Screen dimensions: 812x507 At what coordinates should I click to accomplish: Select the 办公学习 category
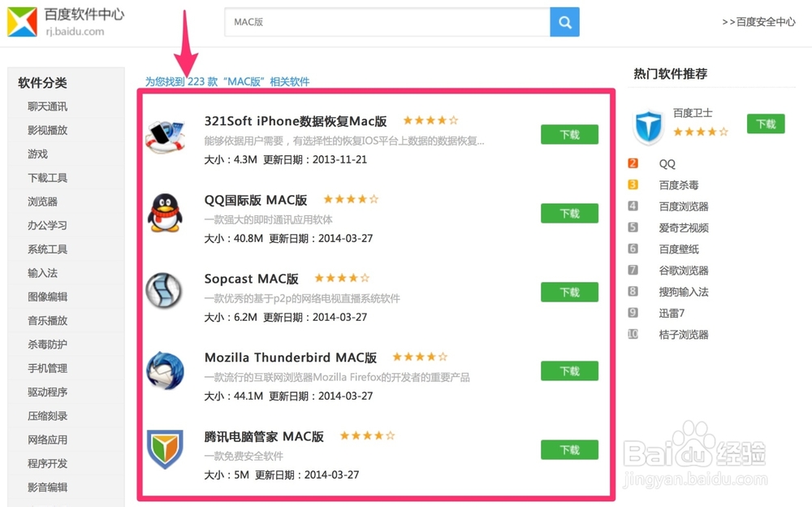tap(48, 226)
